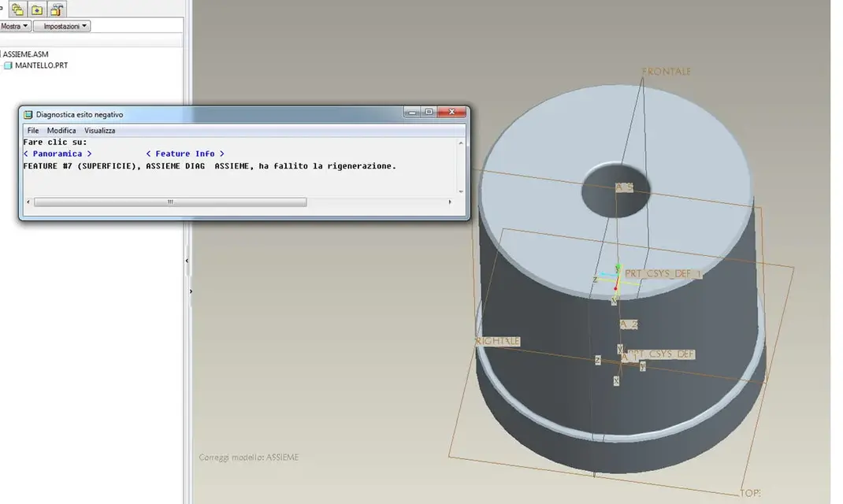
Task: Minimize the Diagnostica esito negativo window
Action: pos(412,112)
